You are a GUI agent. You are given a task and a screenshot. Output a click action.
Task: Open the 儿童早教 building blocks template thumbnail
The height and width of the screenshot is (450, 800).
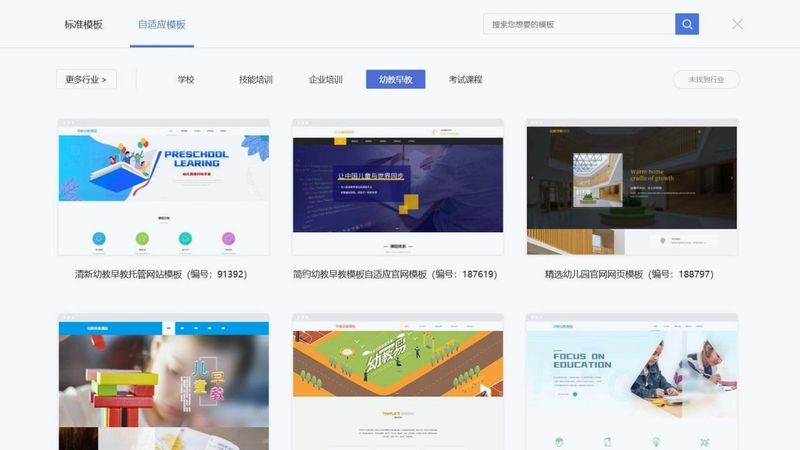pos(164,382)
